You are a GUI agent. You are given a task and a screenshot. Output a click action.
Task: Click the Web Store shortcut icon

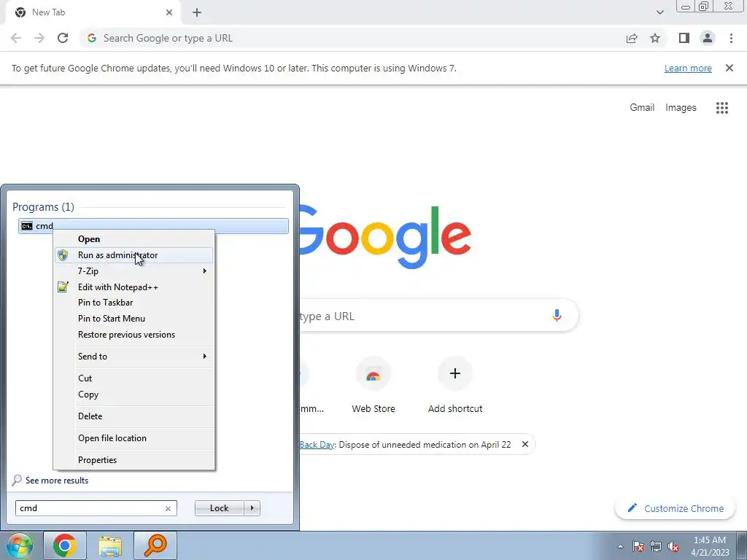pos(373,374)
